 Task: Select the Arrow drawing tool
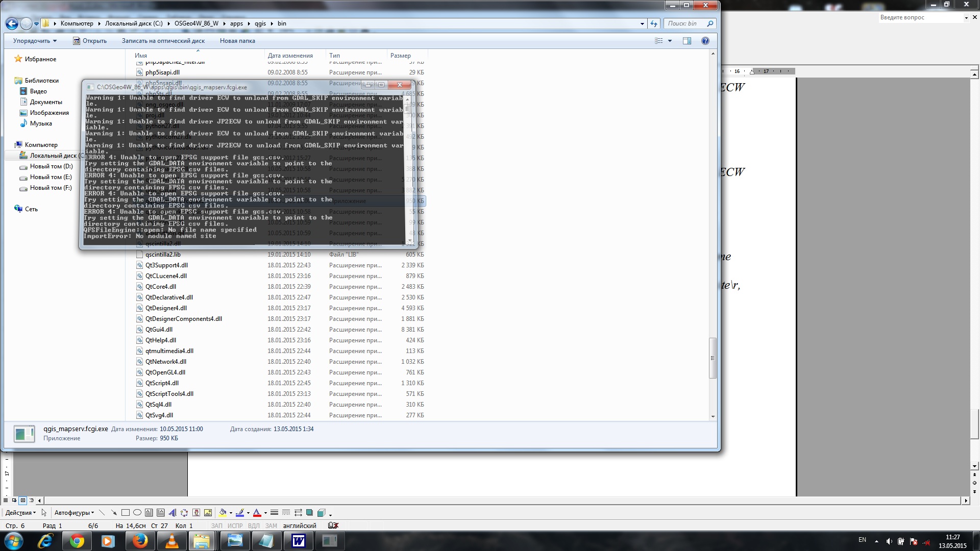[113, 513]
